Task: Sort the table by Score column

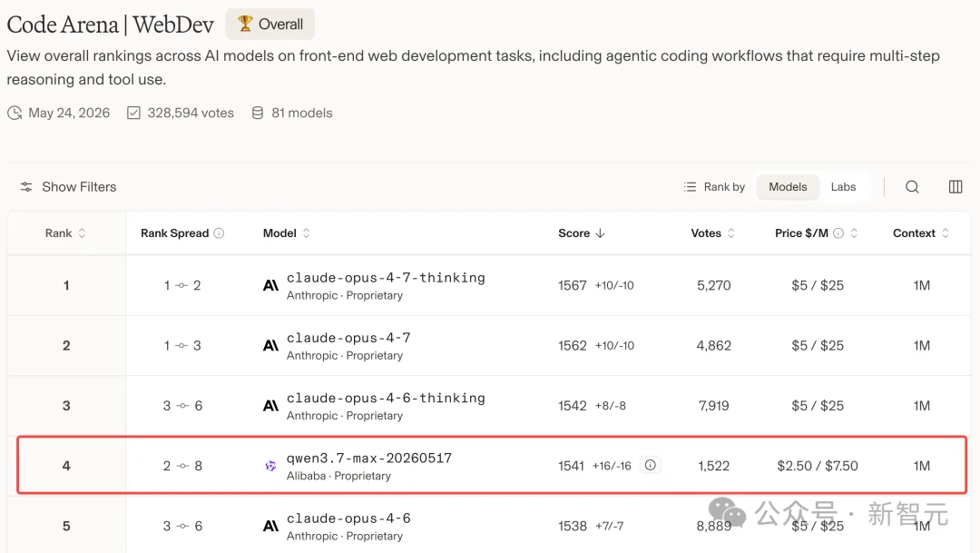Action: click(x=582, y=233)
